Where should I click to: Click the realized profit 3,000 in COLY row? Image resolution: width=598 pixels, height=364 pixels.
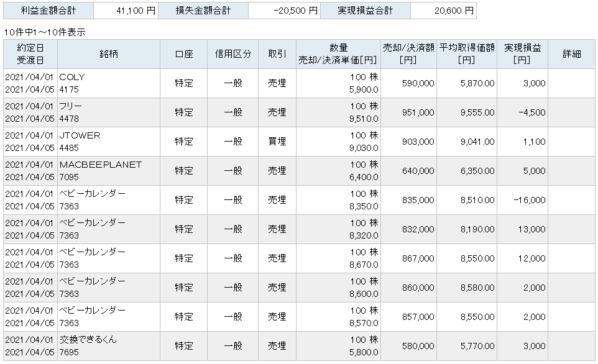click(534, 83)
